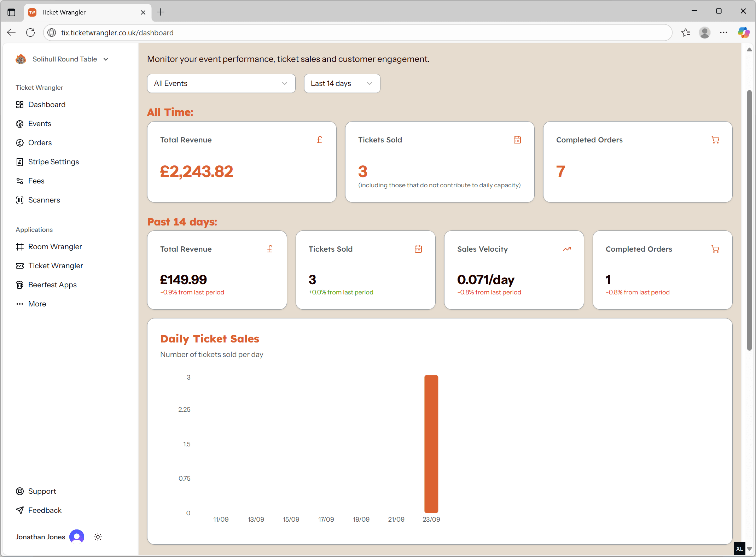Expand the Last 14 days dropdown
The image size is (756, 557).
[342, 83]
